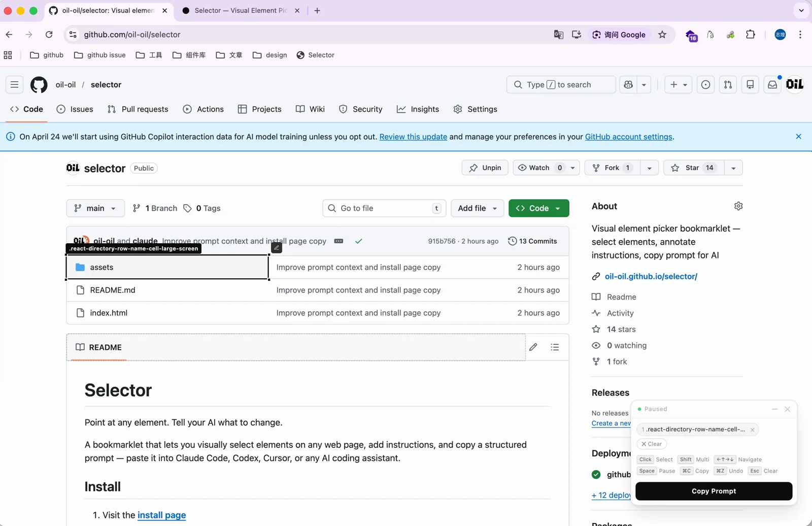Click the edit badge on highlighted element
812x526 pixels.
[x=277, y=248]
